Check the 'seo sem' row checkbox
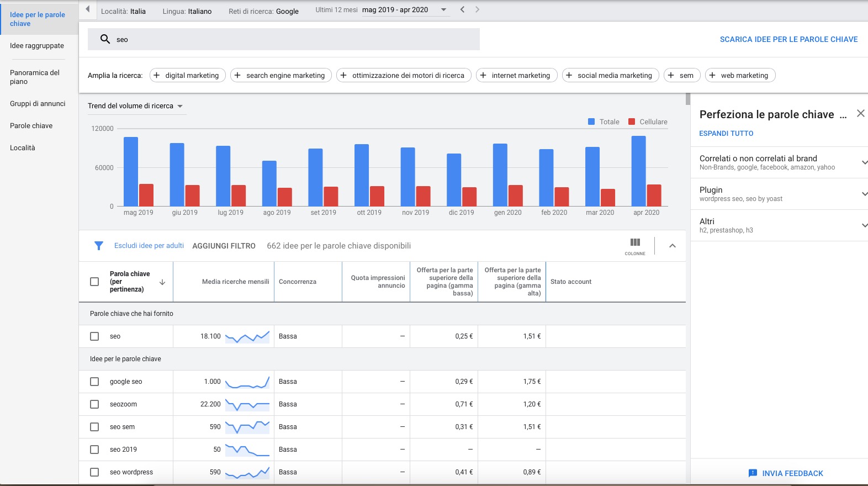Image resolution: width=868 pixels, height=486 pixels. point(94,427)
